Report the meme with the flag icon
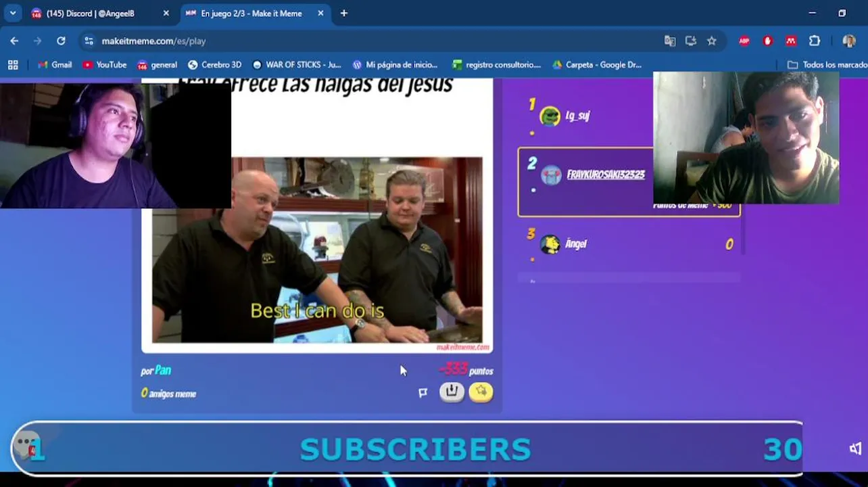 423,392
